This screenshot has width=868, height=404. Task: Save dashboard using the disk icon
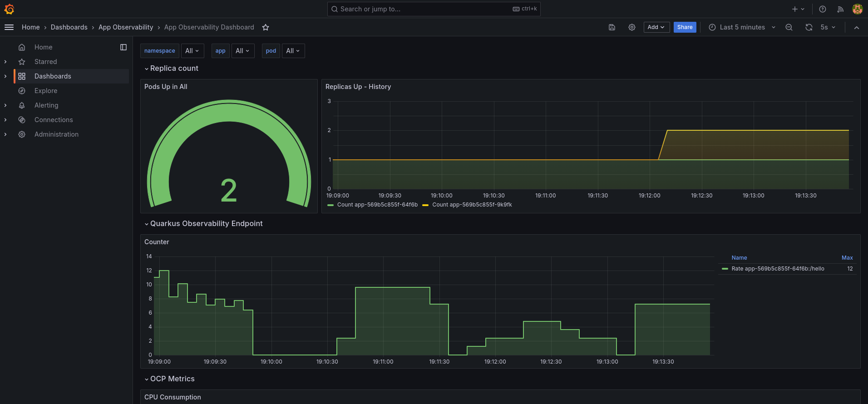612,27
